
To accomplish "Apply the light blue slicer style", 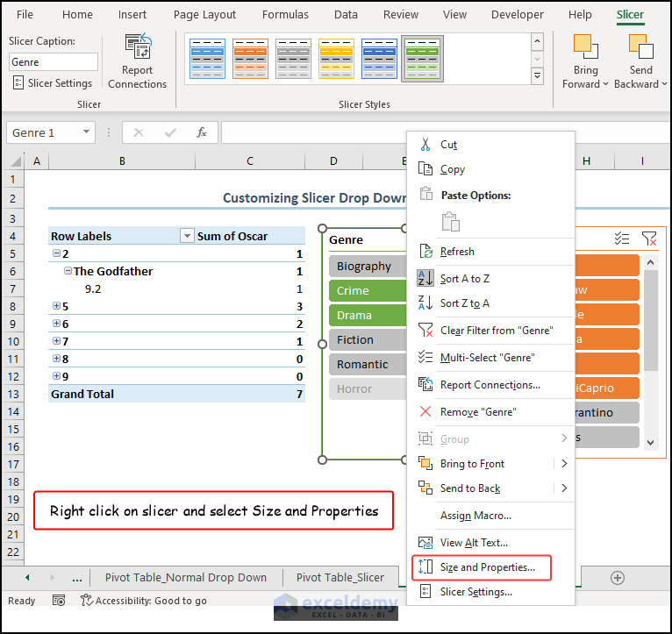I will tap(207, 58).
